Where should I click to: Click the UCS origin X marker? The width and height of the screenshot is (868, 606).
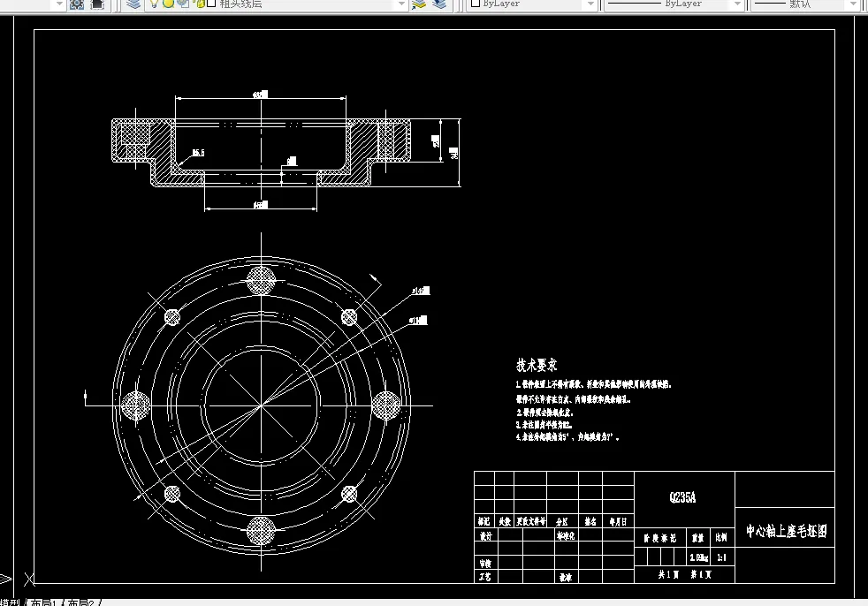pyautogui.click(x=29, y=579)
